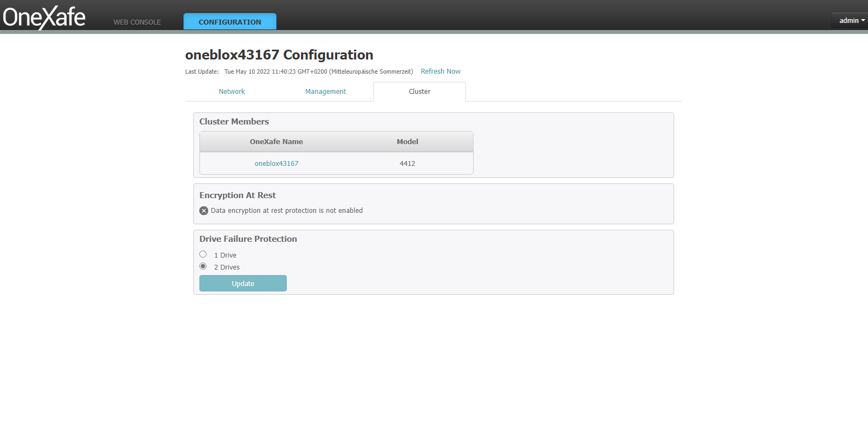Open the oneblox43167 cluster member link
This screenshot has width=868, height=429.
(x=276, y=164)
